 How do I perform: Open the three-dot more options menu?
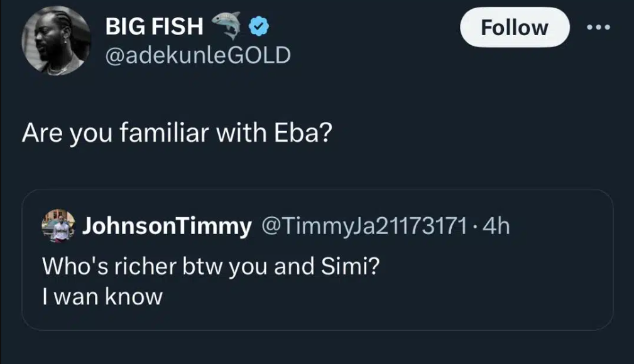click(598, 27)
